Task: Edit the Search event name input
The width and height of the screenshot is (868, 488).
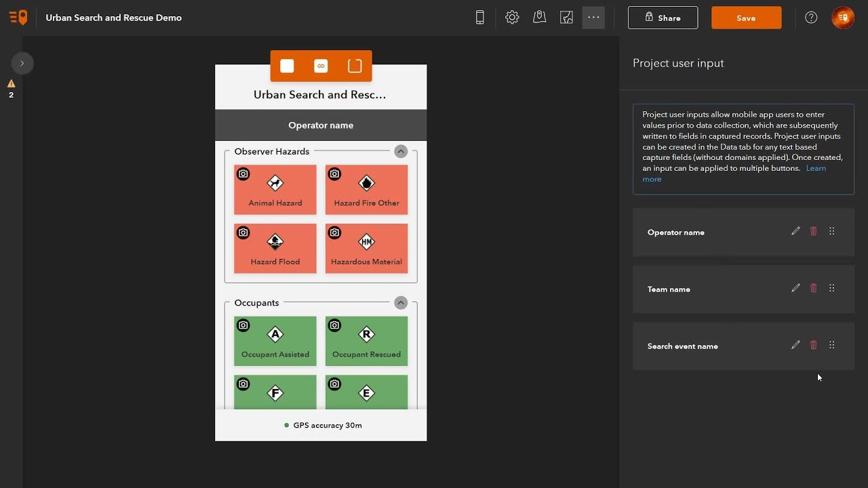Action: click(795, 345)
